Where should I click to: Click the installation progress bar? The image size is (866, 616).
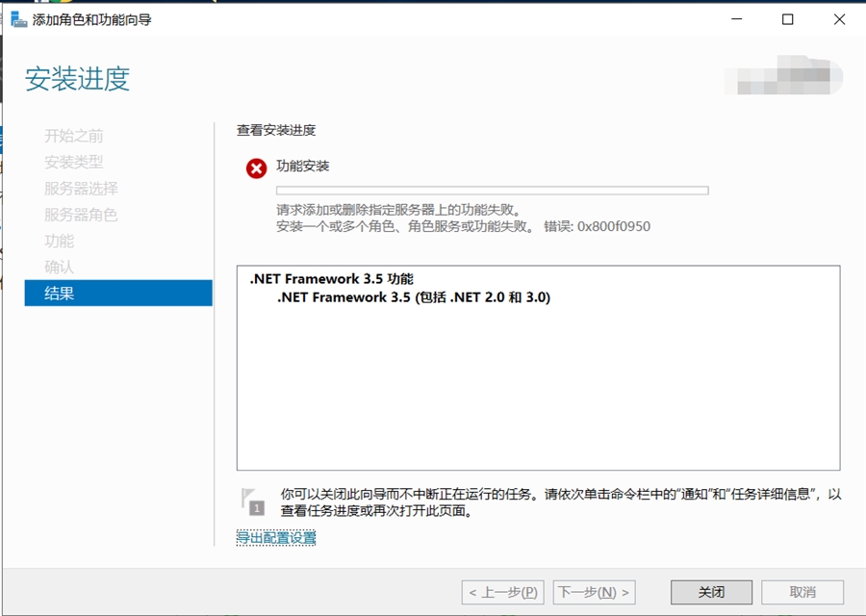coord(492,191)
